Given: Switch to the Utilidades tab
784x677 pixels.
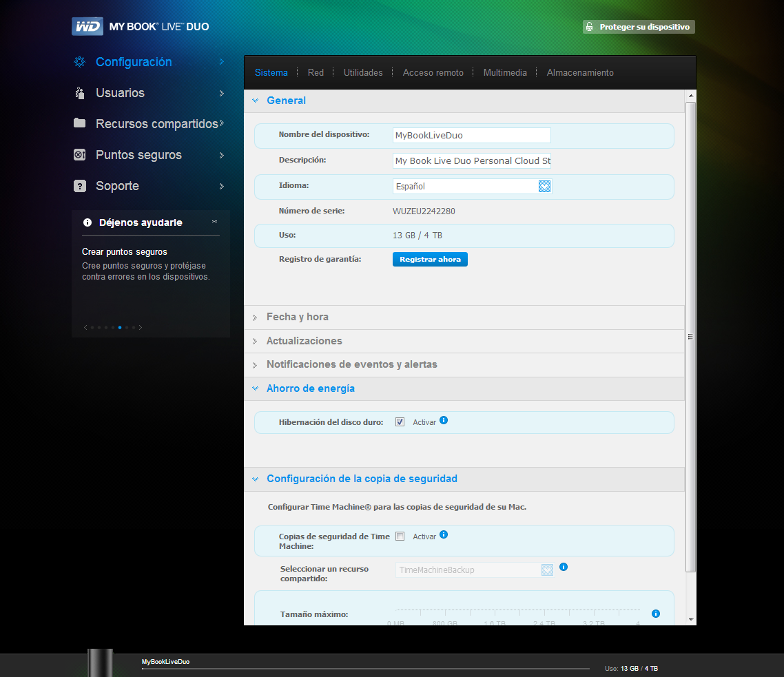Looking at the screenshot, I should (363, 72).
